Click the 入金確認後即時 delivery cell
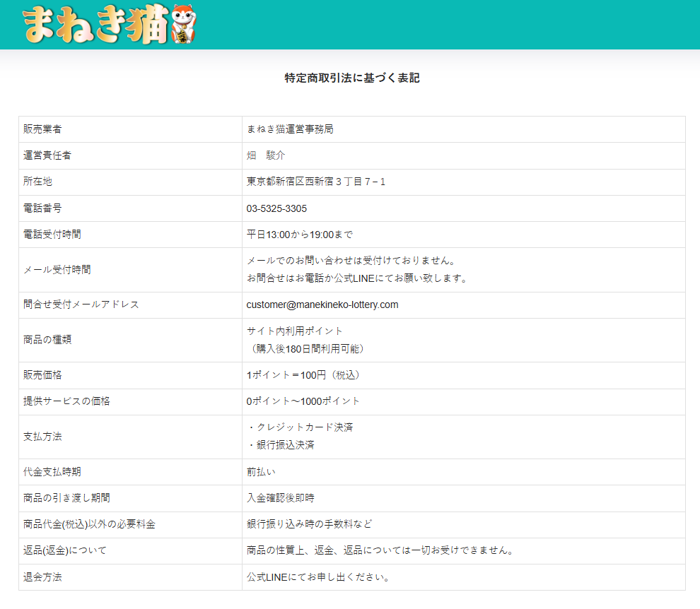The width and height of the screenshot is (700, 609). click(x=280, y=497)
